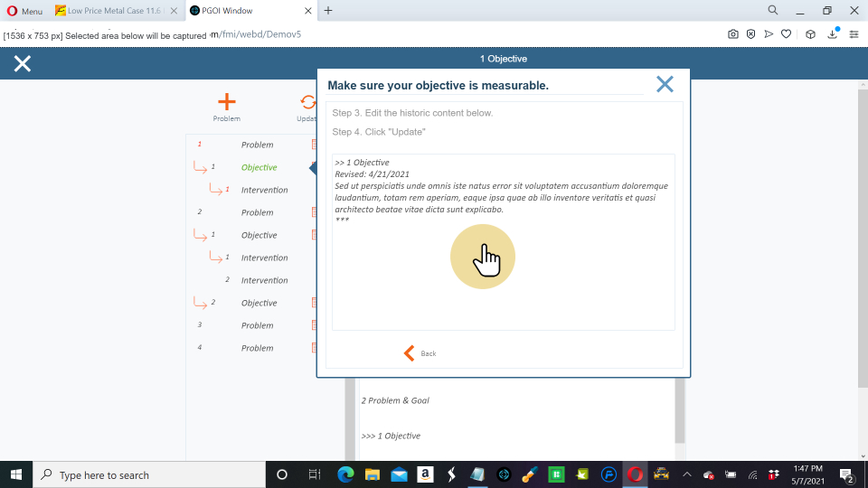This screenshot has width=868, height=488.
Task: Open the Opera Menu button
Action: pyautogui.click(x=24, y=11)
